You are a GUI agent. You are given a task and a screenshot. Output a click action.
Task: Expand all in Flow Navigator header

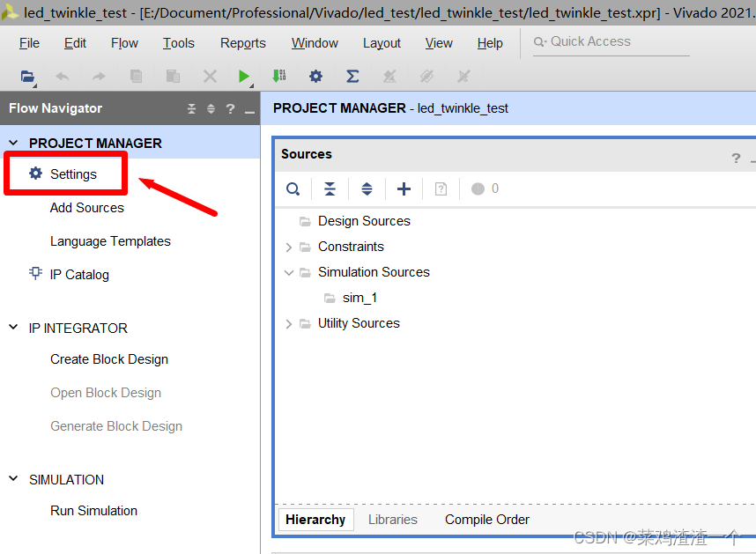click(x=211, y=109)
